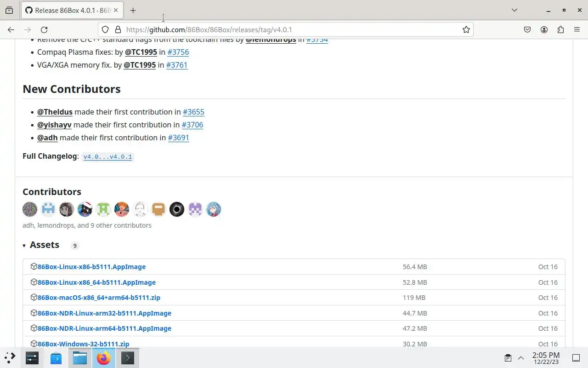The width and height of the screenshot is (588, 368).
Task: Open the system settings taskbar icon
Action: point(32,357)
